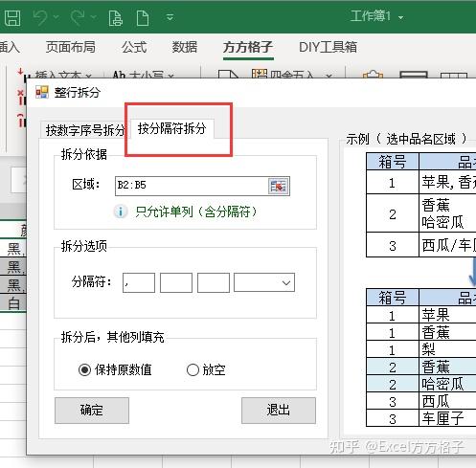Open the 工作簿1 title dropdown arrow
The width and height of the screenshot is (476, 468).
[x=400, y=17]
